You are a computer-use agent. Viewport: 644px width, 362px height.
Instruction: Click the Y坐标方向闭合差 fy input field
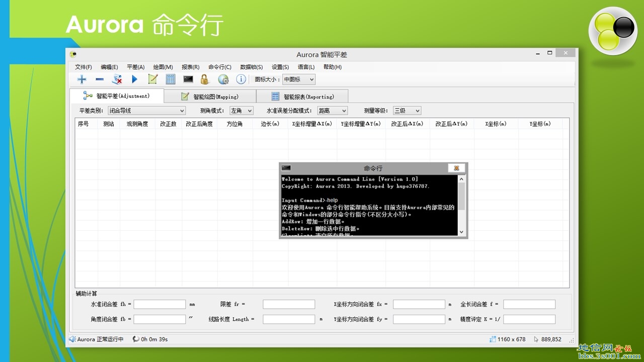click(419, 319)
